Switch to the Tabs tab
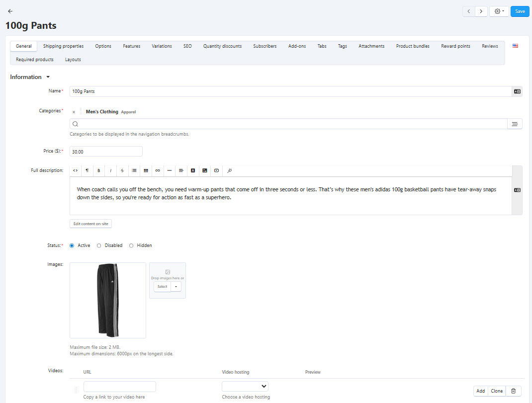532x403 pixels. pyautogui.click(x=322, y=46)
